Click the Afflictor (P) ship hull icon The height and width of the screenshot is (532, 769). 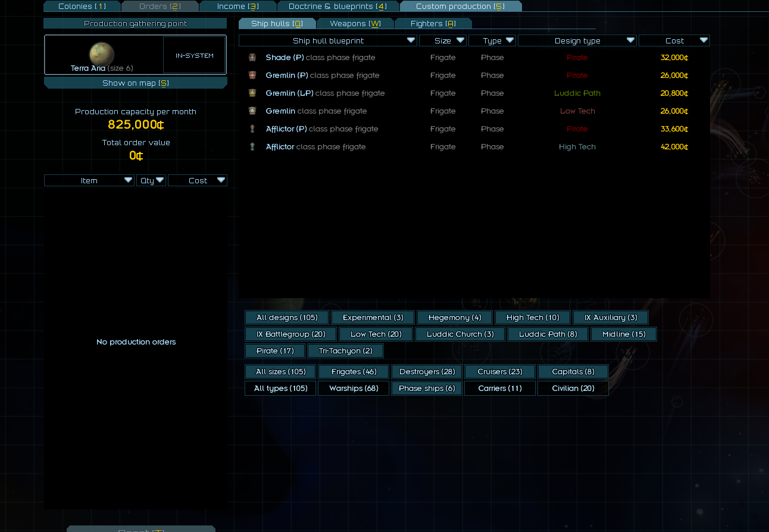coord(252,129)
